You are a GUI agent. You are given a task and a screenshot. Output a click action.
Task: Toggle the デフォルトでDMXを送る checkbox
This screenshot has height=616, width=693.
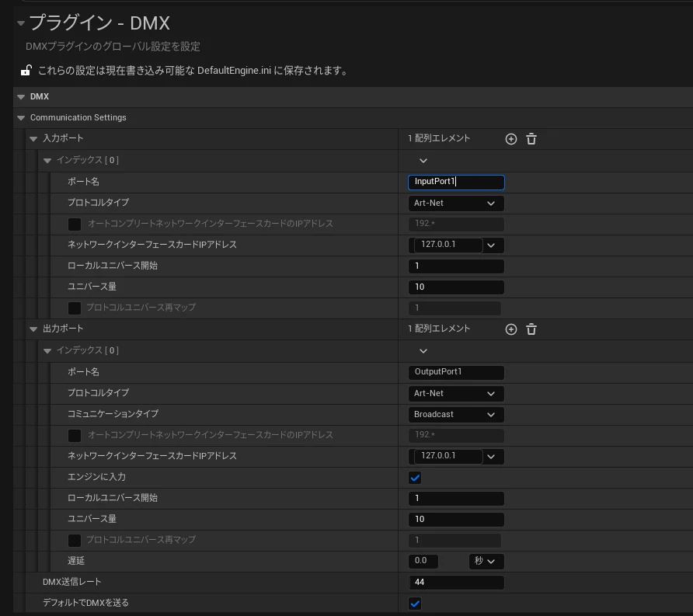415,604
